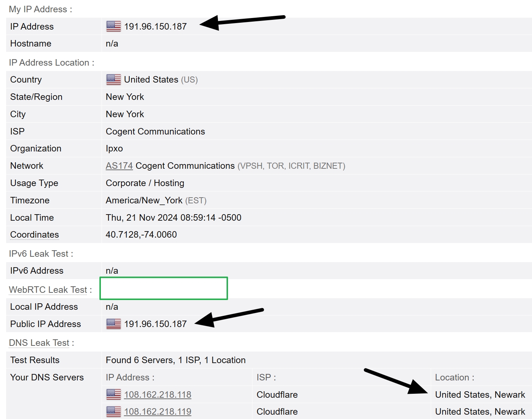The width and height of the screenshot is (532, 419).
Task: Click the flag next to DNS server 108.162.218.119
Action: pos(113,411)
